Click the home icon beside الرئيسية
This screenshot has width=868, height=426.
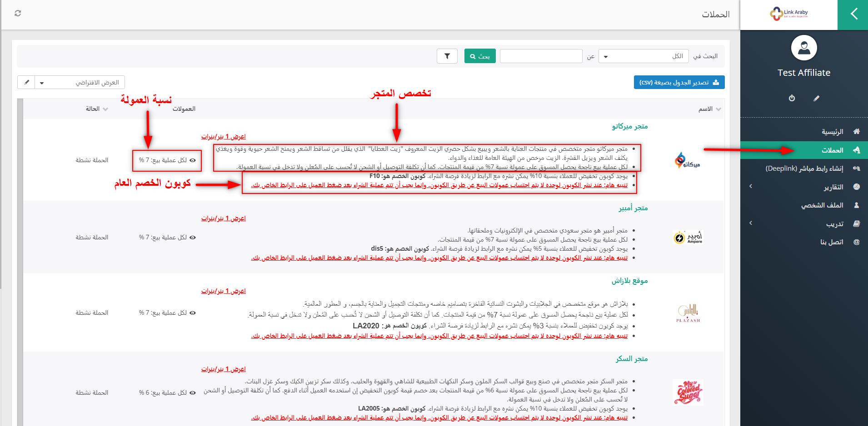point(857,132)
